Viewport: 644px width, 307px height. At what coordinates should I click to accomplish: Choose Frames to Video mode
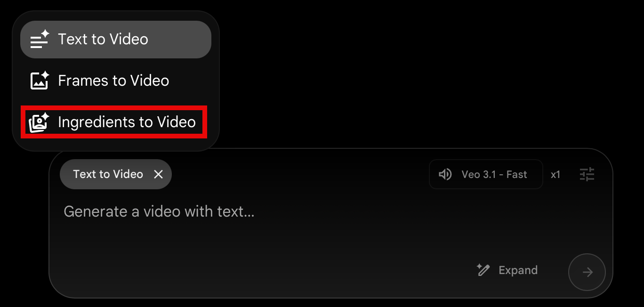pyautogui.click(x=115, y=81)
